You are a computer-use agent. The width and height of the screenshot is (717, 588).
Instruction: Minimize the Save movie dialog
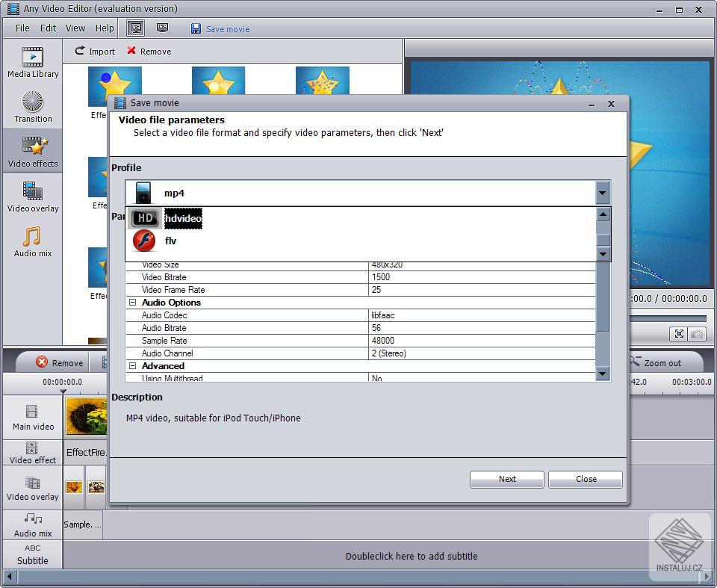[x=592, y=105]
